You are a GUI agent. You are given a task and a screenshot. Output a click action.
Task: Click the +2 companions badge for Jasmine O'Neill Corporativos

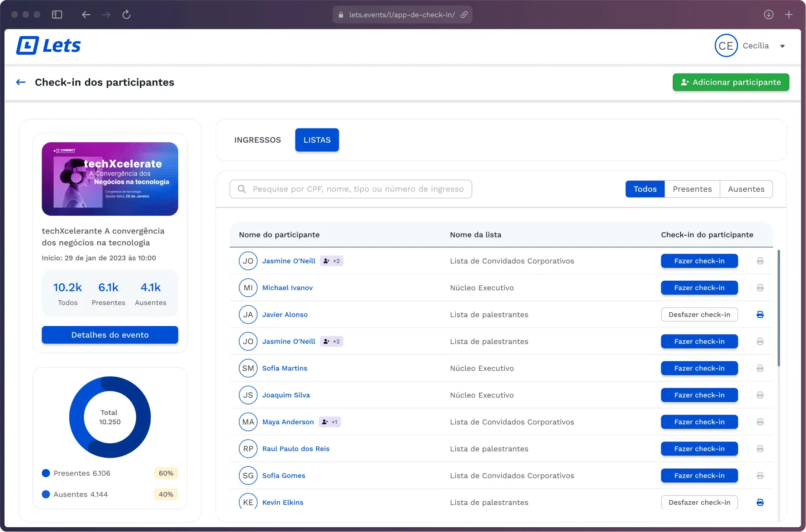[x=332, y=261]
